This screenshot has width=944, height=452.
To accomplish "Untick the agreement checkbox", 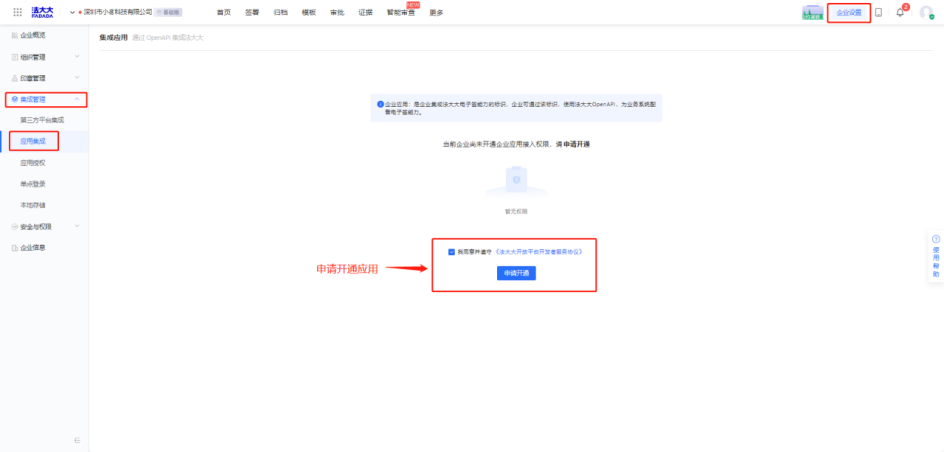I will [452, 252].
